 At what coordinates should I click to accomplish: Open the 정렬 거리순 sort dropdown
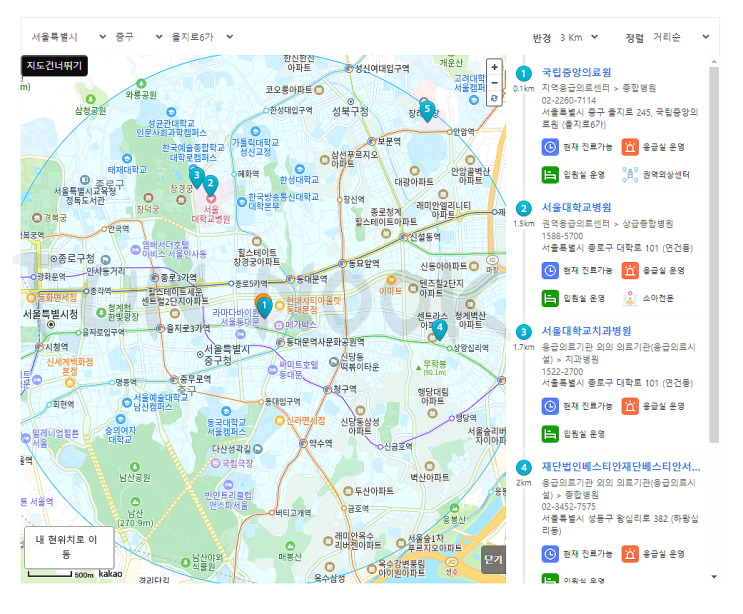(680, 37)
